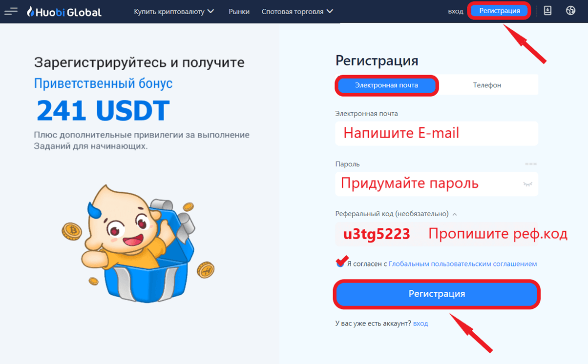The height and width of the screenshot is (364, 588).
Task: Click the header Регистрация button
Action: [x=500, y=11]
